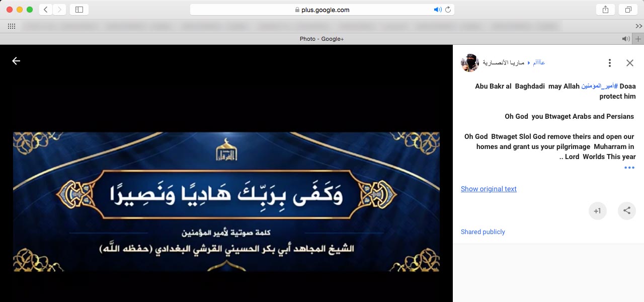Expand the truncated post text ellipsis
The width and height of the screenshot is (644, 302).
[x=629, y=168]
